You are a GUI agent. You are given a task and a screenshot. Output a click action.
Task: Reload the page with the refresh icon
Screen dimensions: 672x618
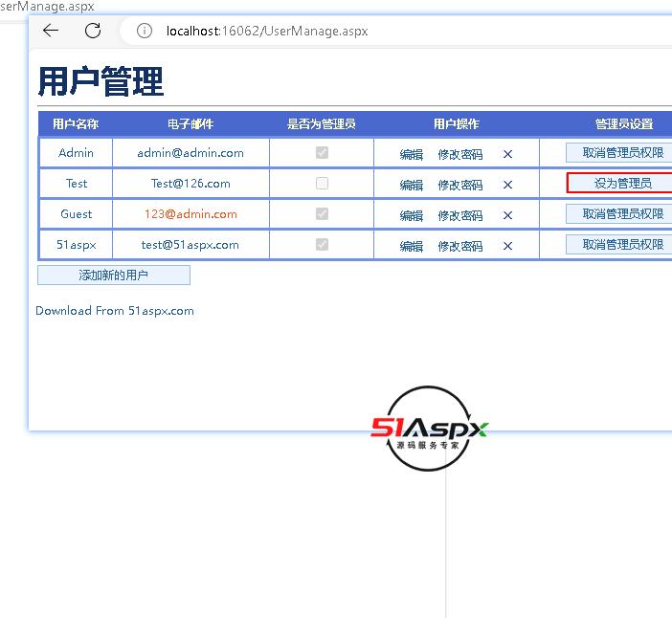(x=93, y=31)
